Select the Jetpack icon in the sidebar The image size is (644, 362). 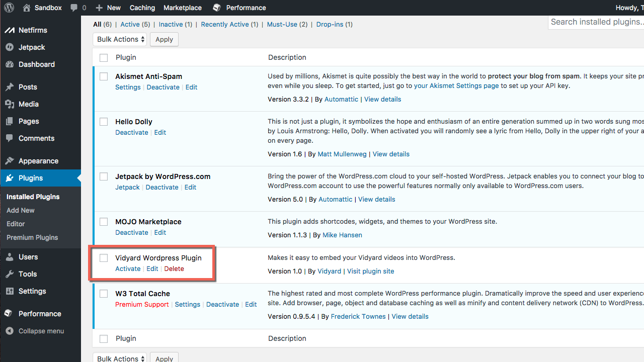(x=10, y=47)
